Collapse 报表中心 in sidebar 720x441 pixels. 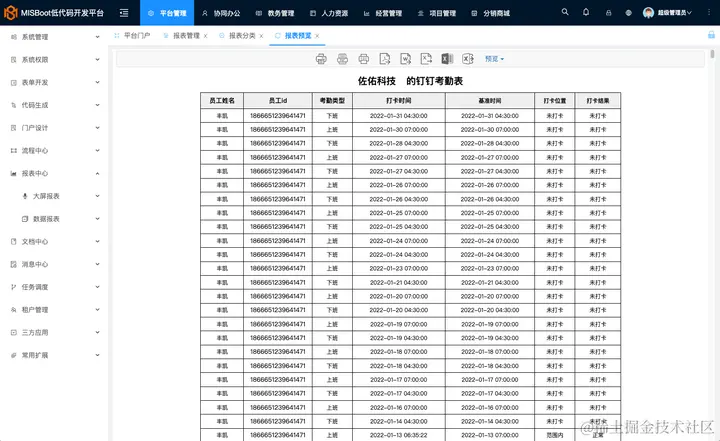[55, 173]
